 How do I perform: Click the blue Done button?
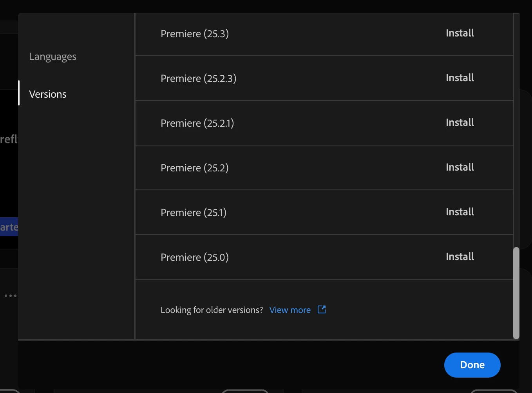click(x=472, y=365)
